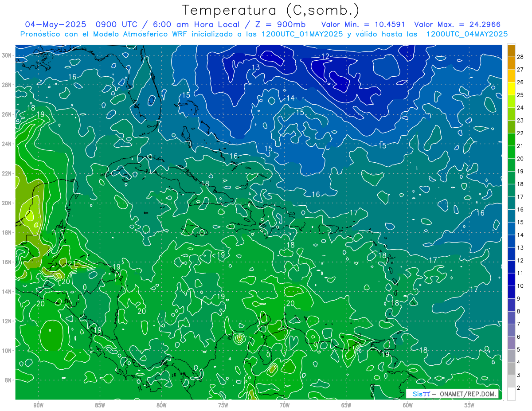Screen dimensions: 532x411
Task: Click the "10N" latitude axis label
Action: 8,350
